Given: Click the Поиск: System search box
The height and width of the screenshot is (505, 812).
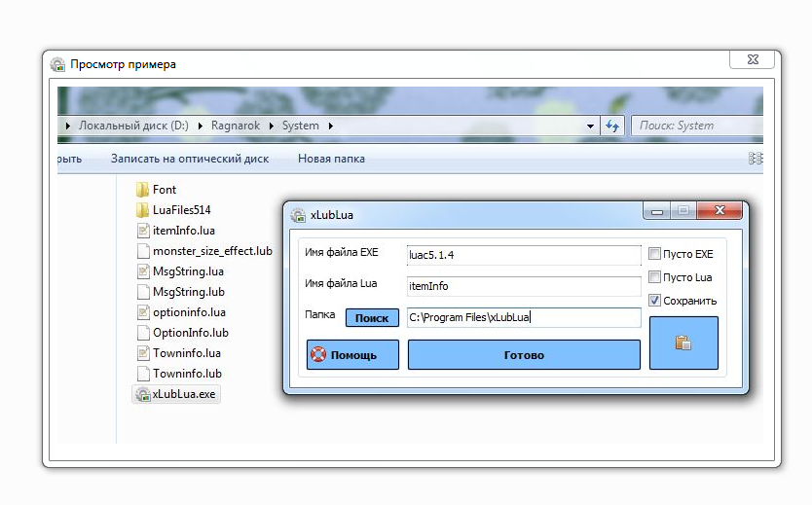Looking at the screenshot, I should [697, 126].
